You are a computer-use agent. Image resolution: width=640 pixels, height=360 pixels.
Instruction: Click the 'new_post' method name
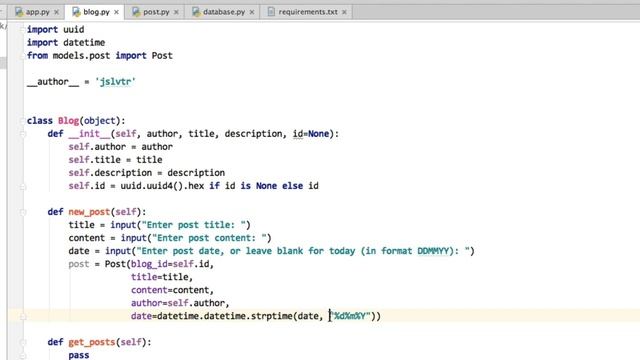click(x=89, y=212)
